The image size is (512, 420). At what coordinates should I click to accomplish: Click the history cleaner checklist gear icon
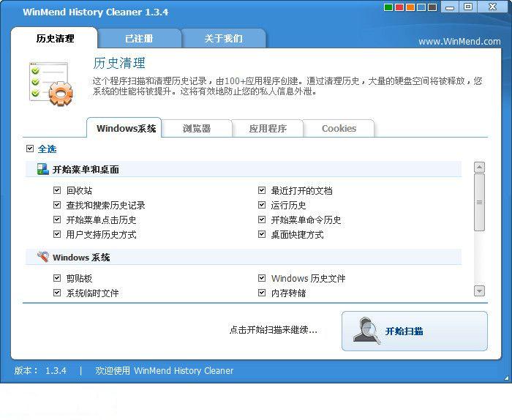click(x=50, y=83)
